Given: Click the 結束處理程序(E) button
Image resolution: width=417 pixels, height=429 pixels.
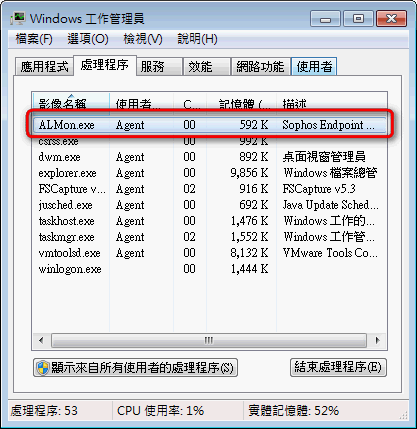Looking at the screenshot, I should pos(338,367).
